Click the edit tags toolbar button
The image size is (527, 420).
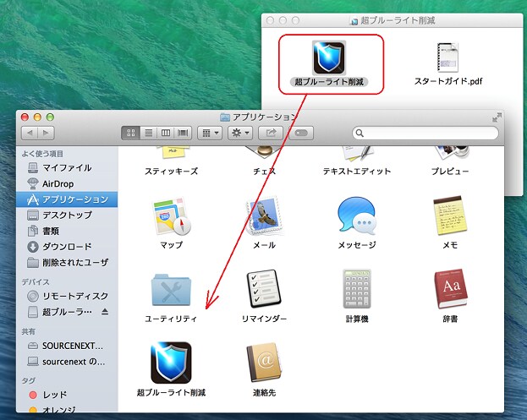click(x=301, y=133)
